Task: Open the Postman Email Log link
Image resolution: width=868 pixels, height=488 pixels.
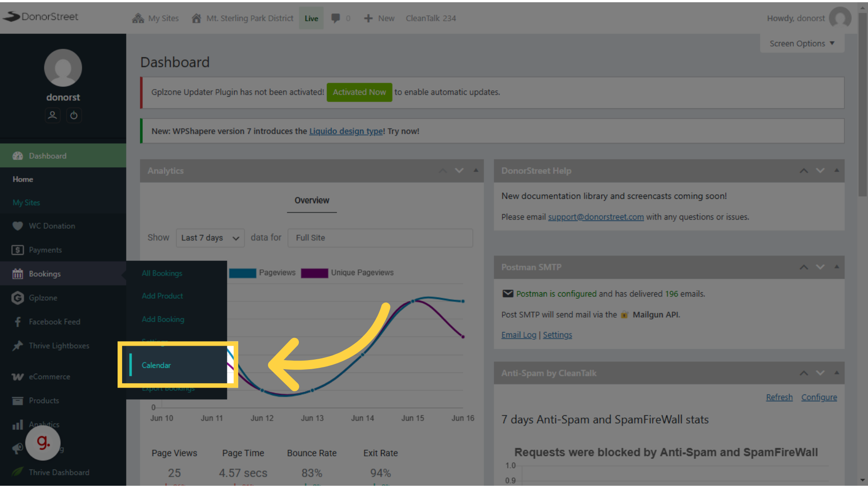Action: point(519,335)
